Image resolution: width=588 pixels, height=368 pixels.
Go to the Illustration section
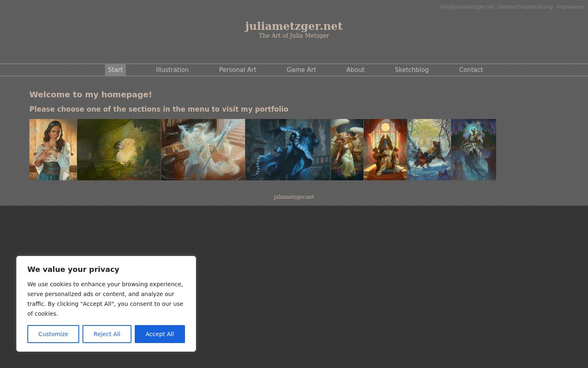pyautogui.click(x=172, y=70)
